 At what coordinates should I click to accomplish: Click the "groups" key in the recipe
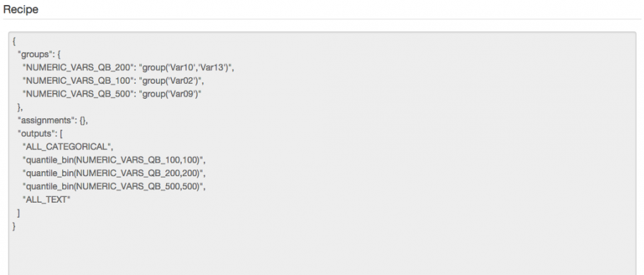pos(33,54)
